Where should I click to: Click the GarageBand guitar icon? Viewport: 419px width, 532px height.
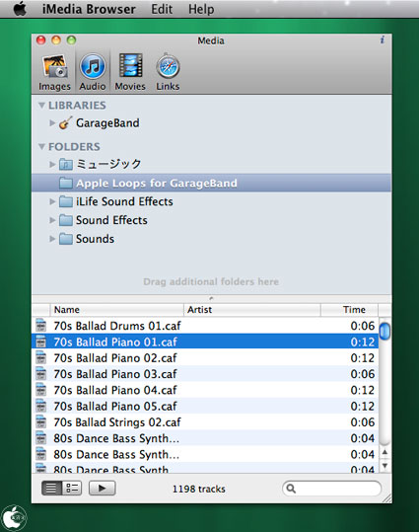[65, 122]
